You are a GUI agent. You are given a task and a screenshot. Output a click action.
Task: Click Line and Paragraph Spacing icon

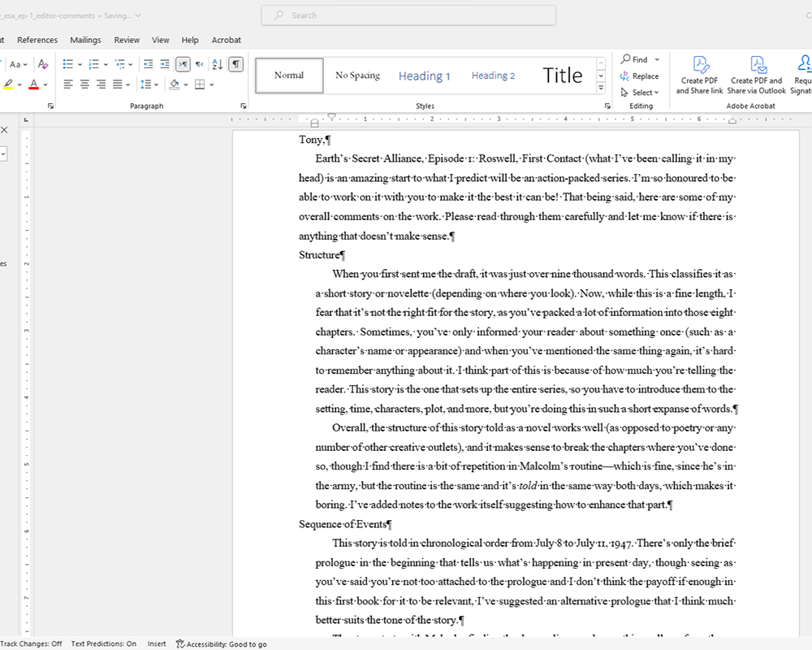pos(146,84)
